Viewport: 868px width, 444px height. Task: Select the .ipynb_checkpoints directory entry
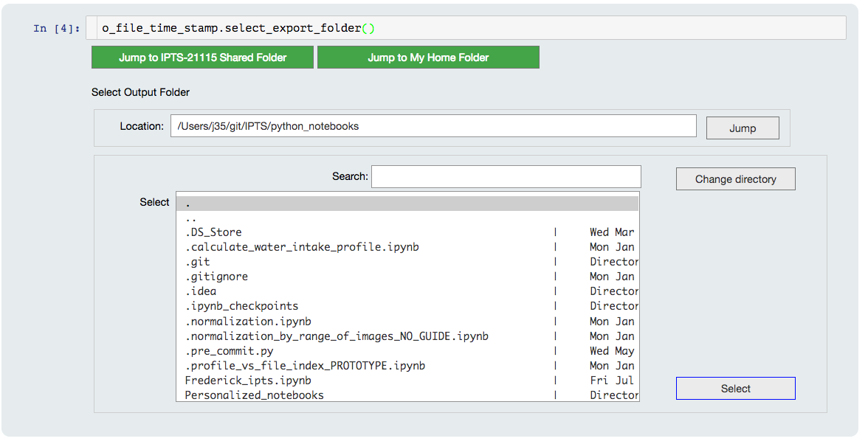[241, 306]
